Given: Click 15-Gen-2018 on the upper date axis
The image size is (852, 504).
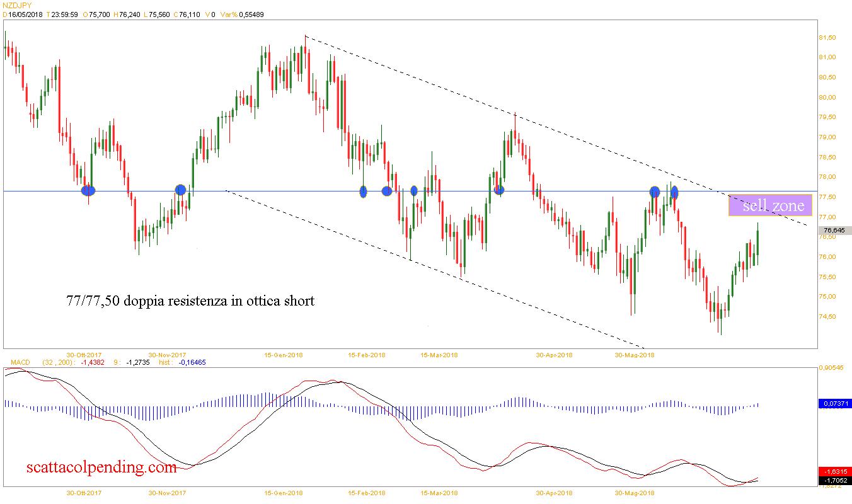Looking at the screenshot, I should point(284,355).
